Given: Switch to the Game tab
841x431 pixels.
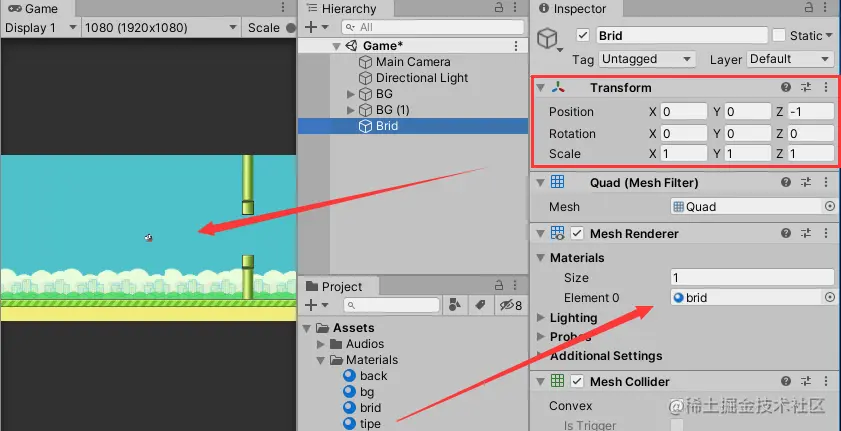Looking at the screenshot, I should tap(34, 9).
